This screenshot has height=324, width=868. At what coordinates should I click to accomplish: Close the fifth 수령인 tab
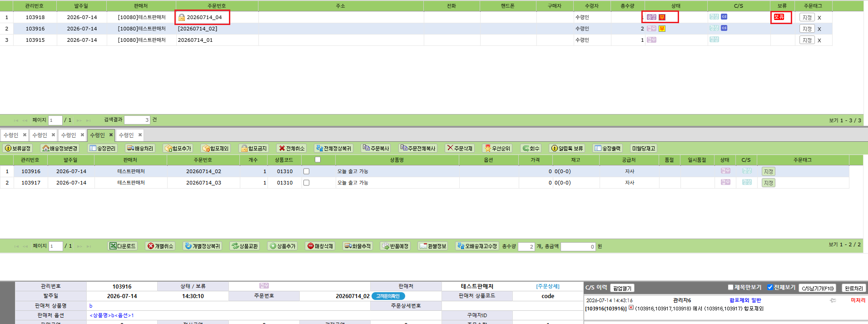pos(140,135)
